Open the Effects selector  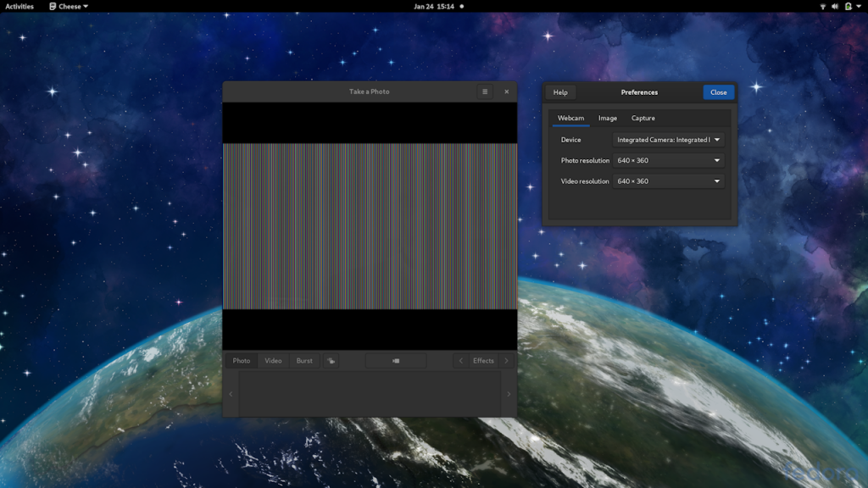pyautogui.click(x=483, y=361)
